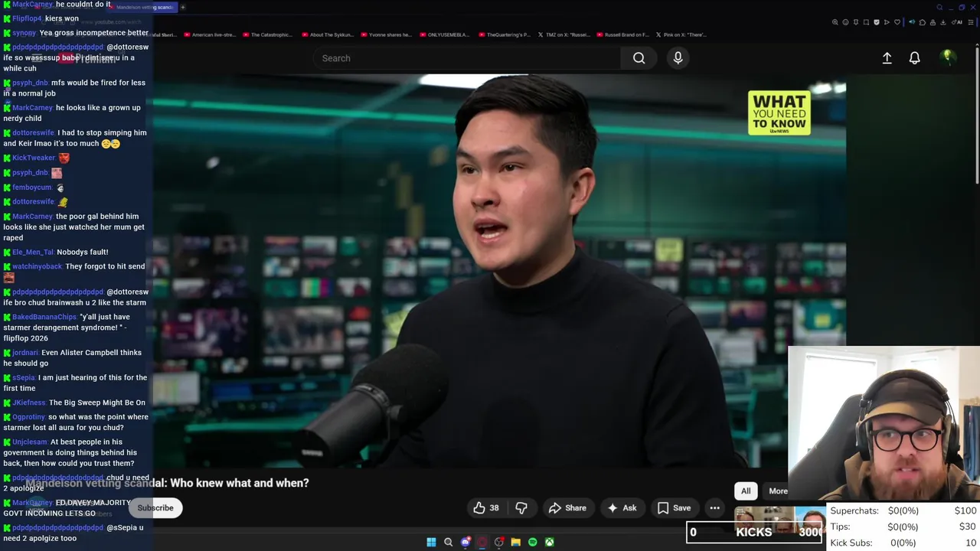
Task: Click the browser zoom magnifier toolbar icon
Action: coord(835,22)
